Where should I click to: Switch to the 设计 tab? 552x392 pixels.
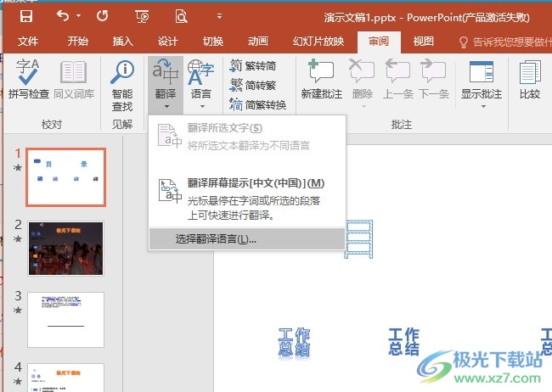coord(168,42)
